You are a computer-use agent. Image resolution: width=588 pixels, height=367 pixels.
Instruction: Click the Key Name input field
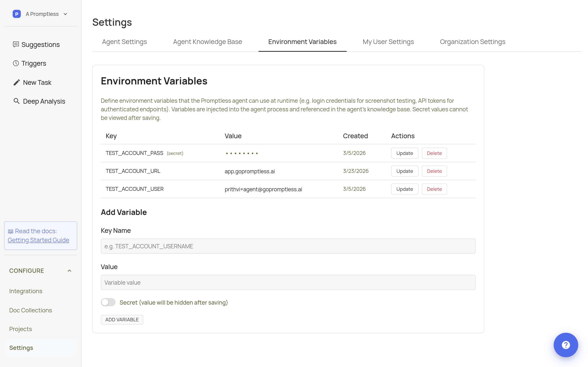coord(288,246)
